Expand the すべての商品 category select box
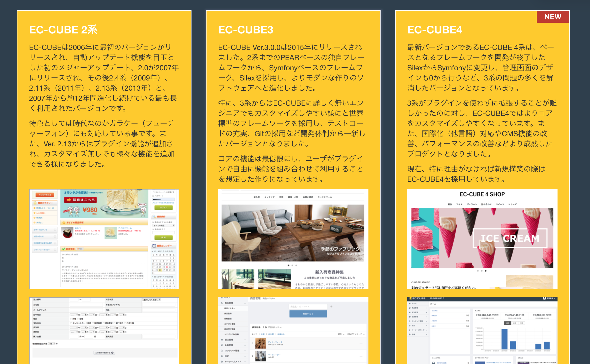590x364 pixels. tap(163, 226)
